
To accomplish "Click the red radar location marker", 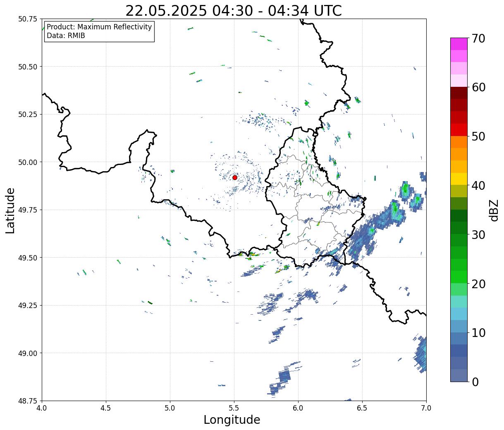I will pos(235,177).
